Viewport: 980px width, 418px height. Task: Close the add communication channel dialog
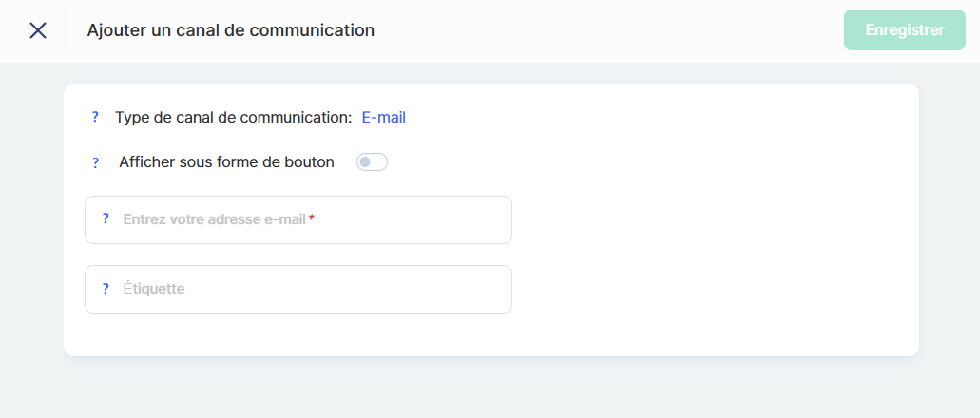[38, 30]
